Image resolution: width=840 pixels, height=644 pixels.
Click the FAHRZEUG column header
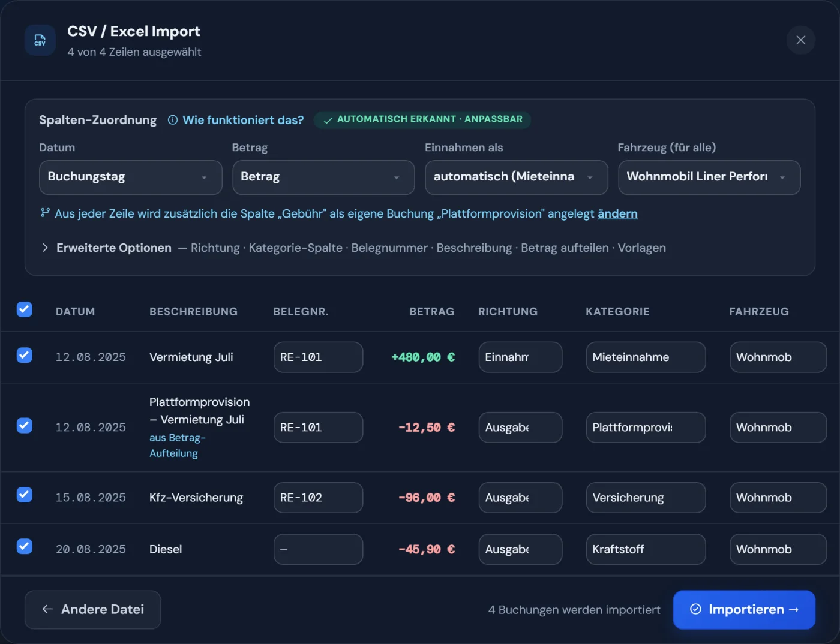click(759, 312)
